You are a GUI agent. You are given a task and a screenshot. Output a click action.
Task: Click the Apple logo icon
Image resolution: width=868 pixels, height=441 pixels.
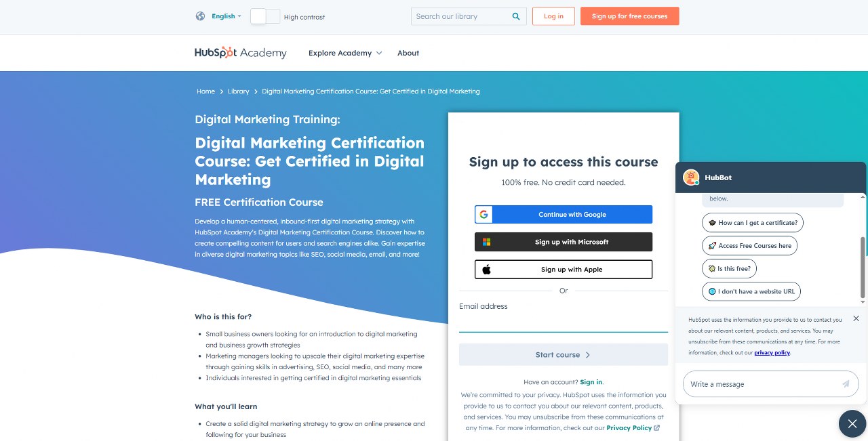(486, 270)
